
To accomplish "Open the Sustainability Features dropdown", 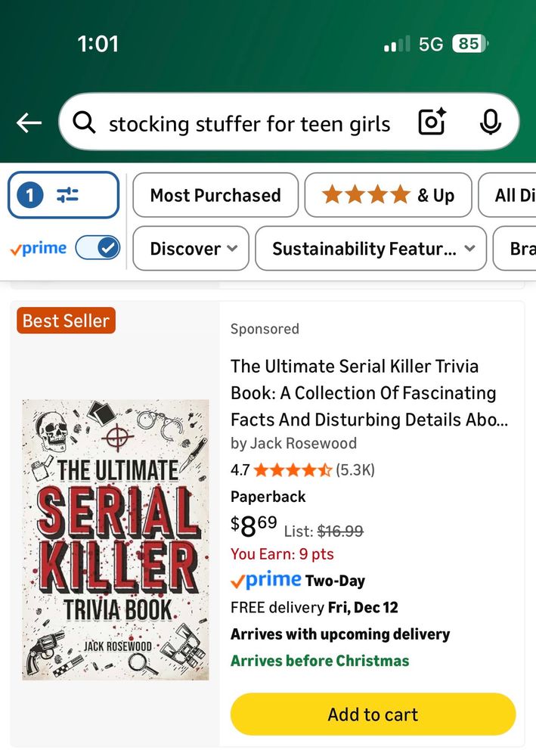I will [370, 248].
